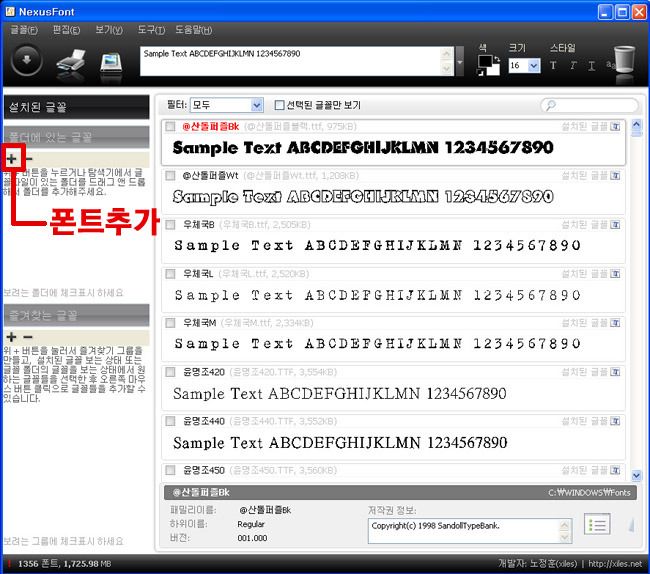The width and height of the screenshot is (650, 574).
Task: Click the installed-font icon on 우체국B row
Action: click(615, 225)
